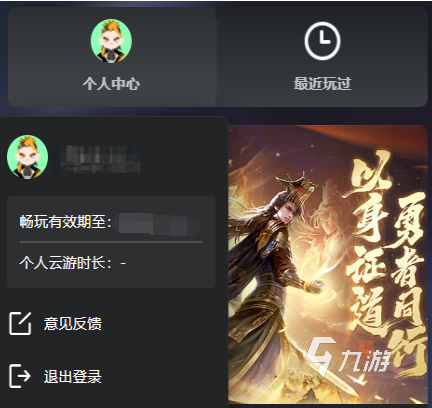The height and width of the screenshot is (408, 432).
Task: Click the blurred username text
Action: (x=99, y=159)
